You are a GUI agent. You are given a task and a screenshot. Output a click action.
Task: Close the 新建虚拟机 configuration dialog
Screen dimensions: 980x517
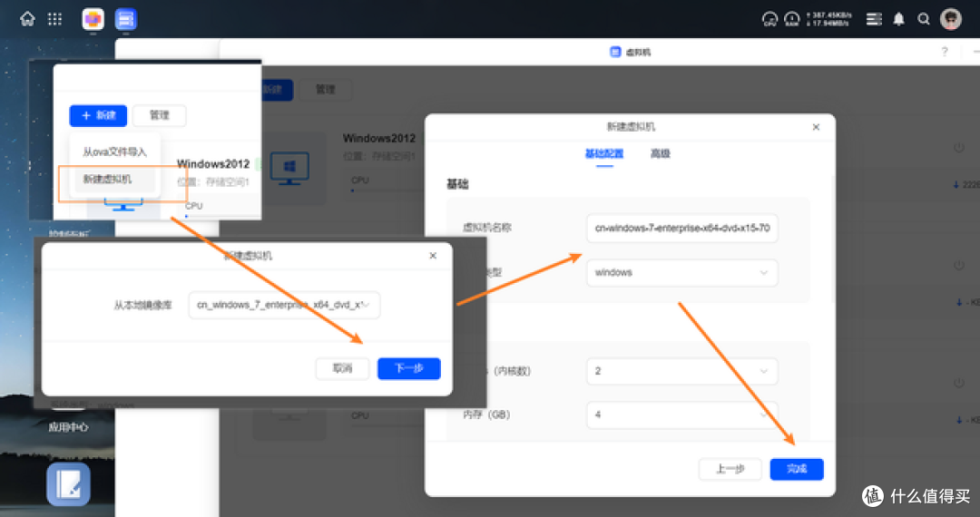pyautogui.click(x=816, y=127)
